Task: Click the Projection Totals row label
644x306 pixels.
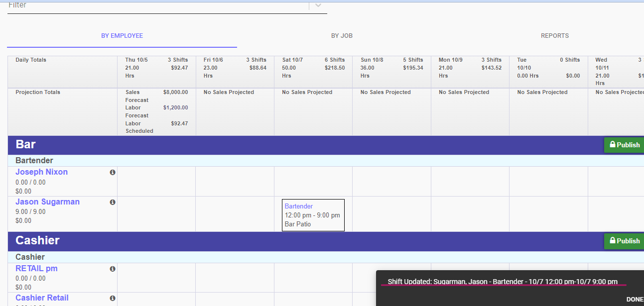Action: pos(38,93)
